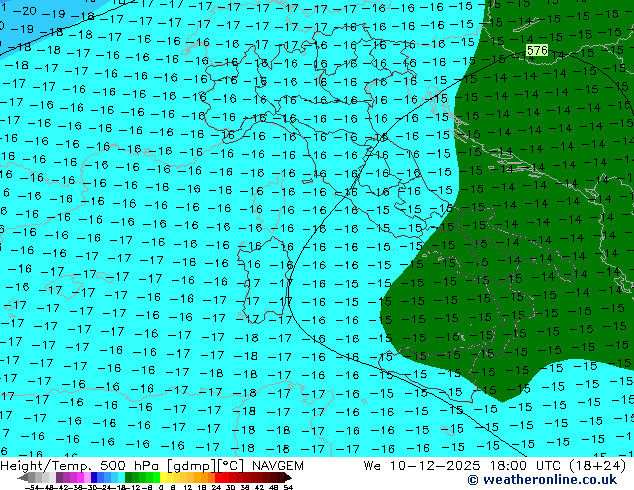The image size is (634, 490).
Task: Click the -20 temperature value on the map
Action: 25,11
